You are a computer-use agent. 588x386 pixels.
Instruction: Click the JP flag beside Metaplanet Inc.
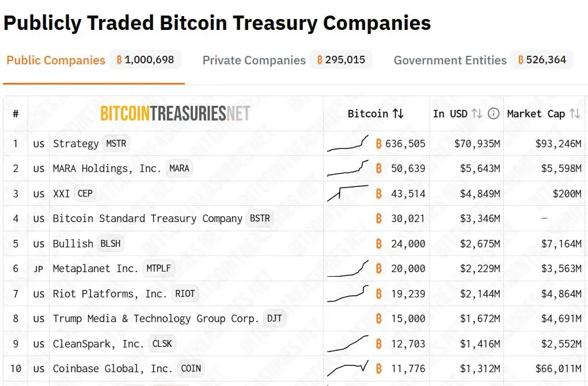click(x=38, y=269)
